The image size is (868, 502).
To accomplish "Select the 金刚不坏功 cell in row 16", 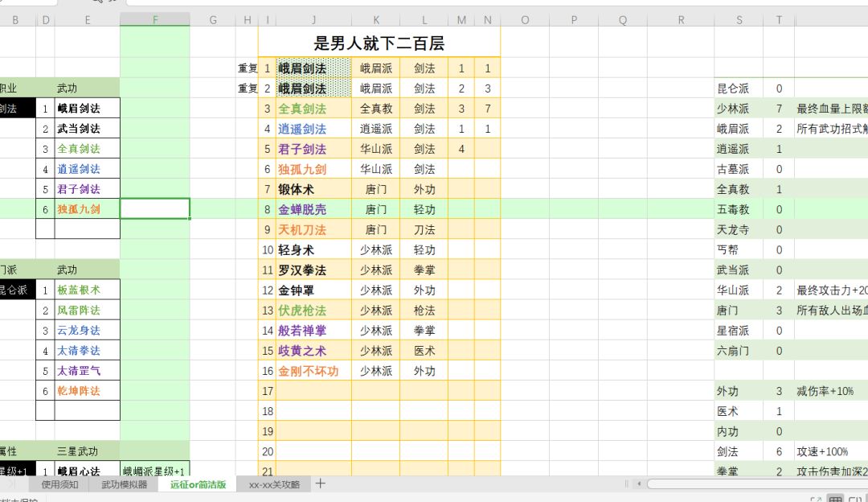I will click(x=314, y=371).
